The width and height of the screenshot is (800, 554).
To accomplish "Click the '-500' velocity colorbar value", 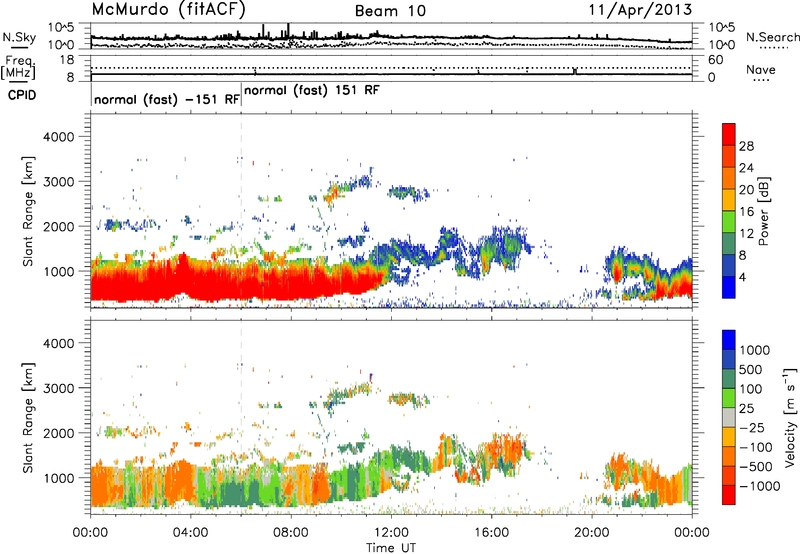I will point(755,466).
